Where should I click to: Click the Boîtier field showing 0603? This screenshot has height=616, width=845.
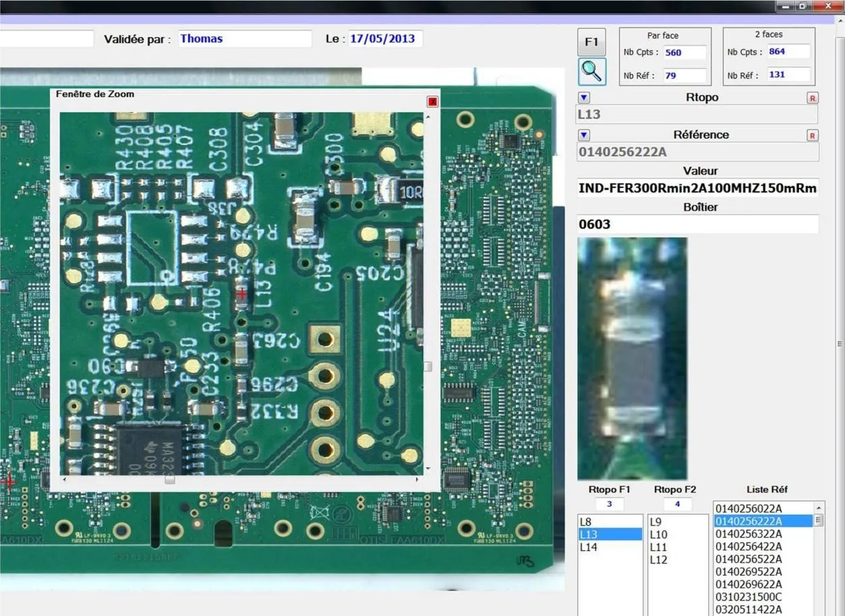(697, 224)
